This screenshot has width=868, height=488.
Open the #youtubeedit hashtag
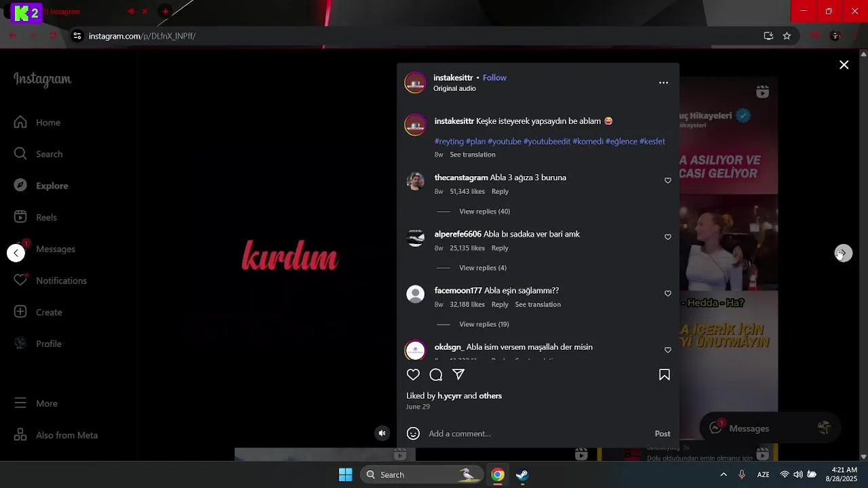[x=547, y=142]
